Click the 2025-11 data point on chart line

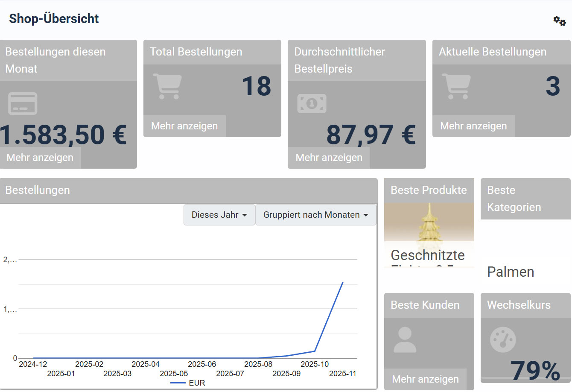point(343,282)
